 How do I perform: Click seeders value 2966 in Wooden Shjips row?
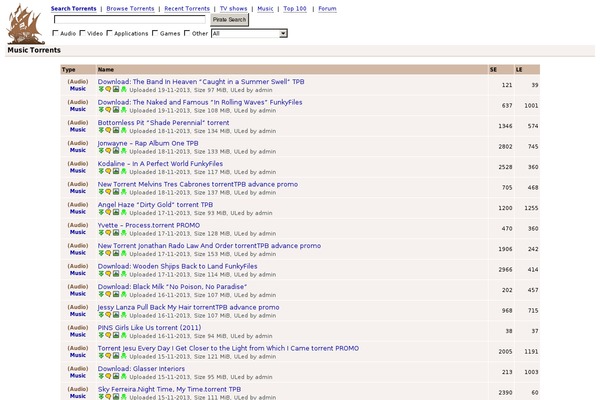[x=505, y=269]
